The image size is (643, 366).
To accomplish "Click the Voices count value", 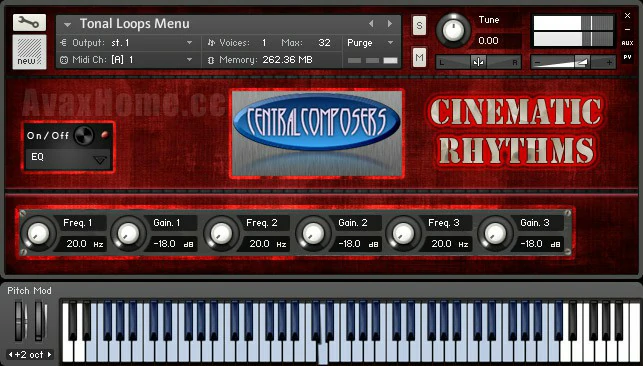I will 264,43.
